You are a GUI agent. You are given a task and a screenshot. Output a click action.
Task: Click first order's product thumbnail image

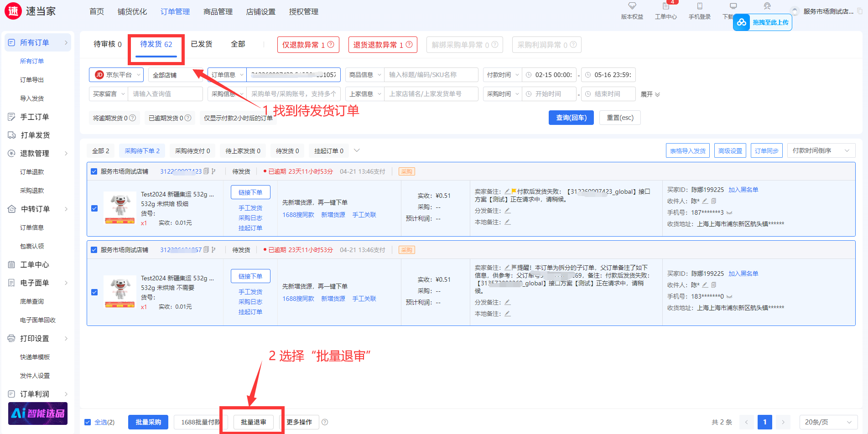[x=120, y=208]
